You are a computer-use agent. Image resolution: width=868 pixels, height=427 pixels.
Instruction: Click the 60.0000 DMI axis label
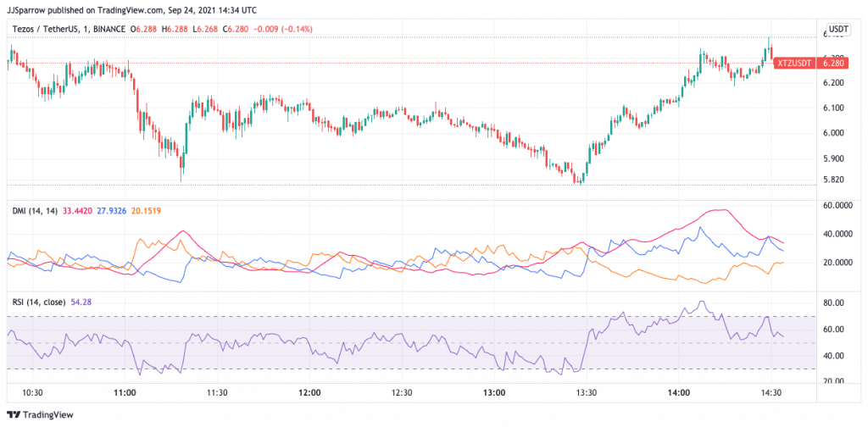[837, 206]
